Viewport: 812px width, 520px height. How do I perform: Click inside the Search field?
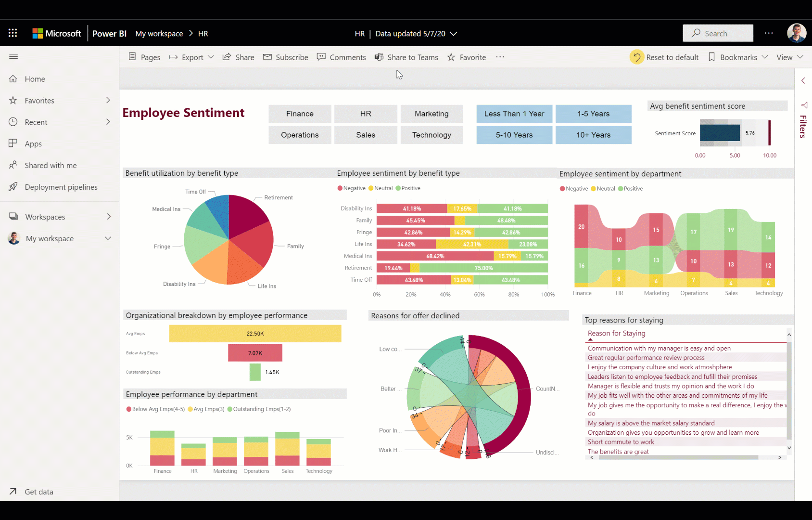click(x=718, y=33)
